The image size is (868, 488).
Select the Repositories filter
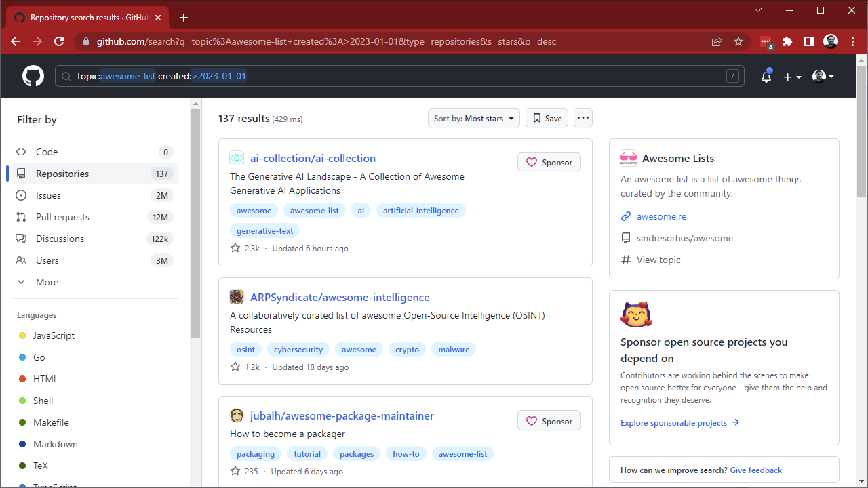coord(95,174)
